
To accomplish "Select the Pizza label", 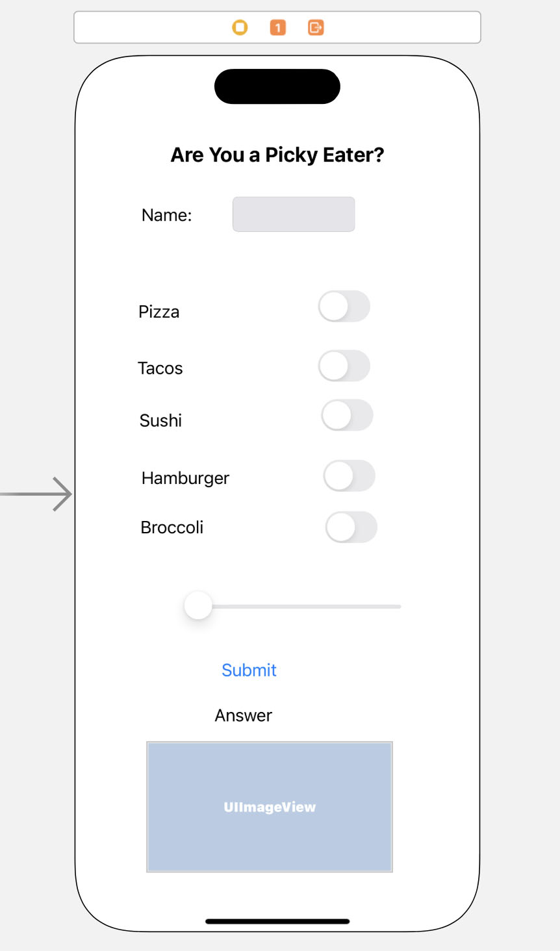I will click(159, 312).
